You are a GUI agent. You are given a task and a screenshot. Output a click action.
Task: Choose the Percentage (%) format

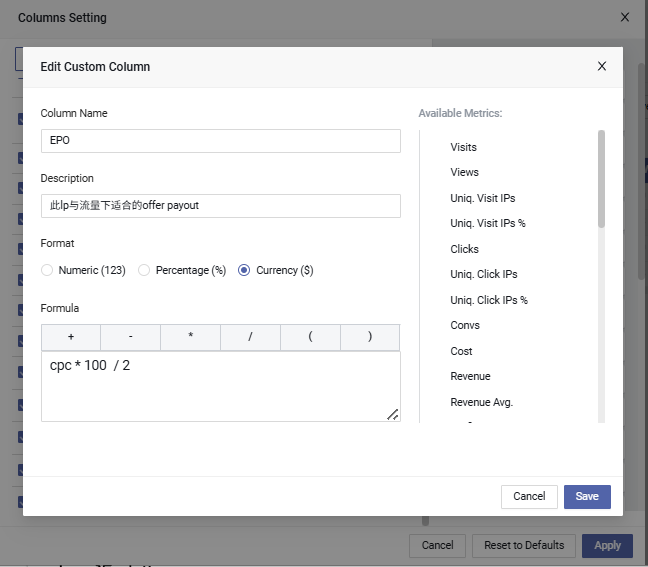tap(144, 270)
